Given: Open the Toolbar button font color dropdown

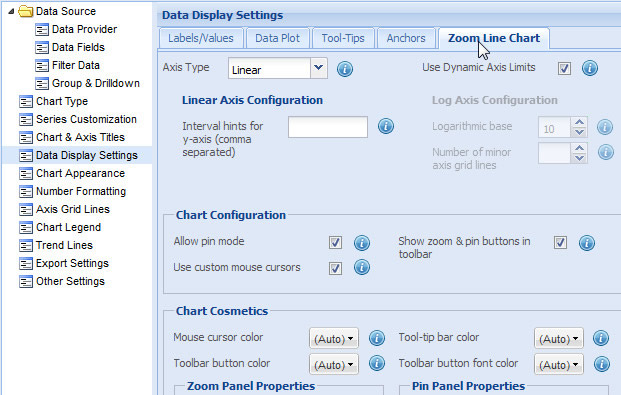Looking at the screenshot, I should click(x=559, y=364).
